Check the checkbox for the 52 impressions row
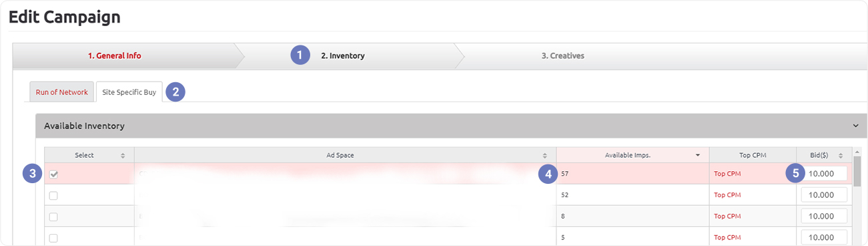The height and width of the screenshot is (246, 868). 53,195
